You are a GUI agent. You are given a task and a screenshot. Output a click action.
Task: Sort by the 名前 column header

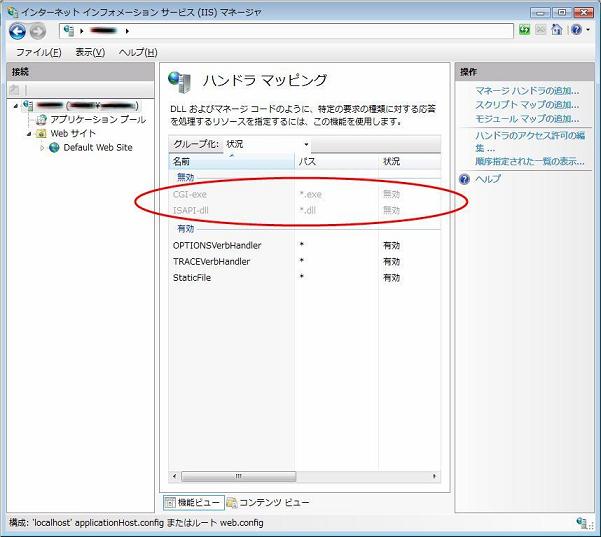click(x=231, y=162)
